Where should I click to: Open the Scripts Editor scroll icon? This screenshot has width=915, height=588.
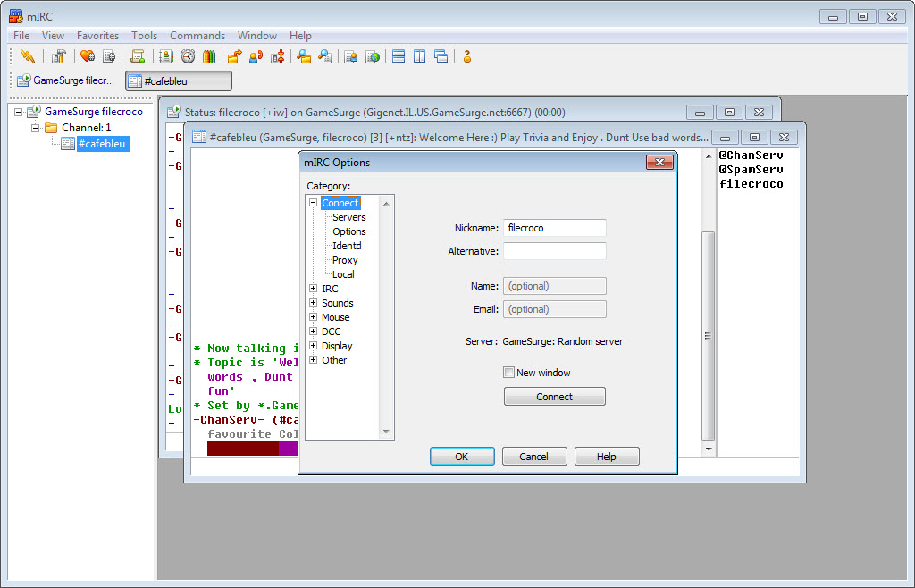click(x=137, y=56)
